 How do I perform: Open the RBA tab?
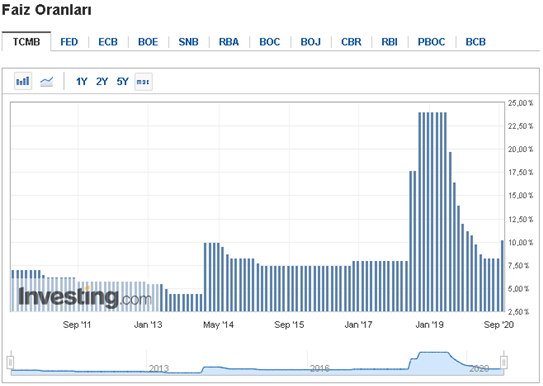point(229,42)
